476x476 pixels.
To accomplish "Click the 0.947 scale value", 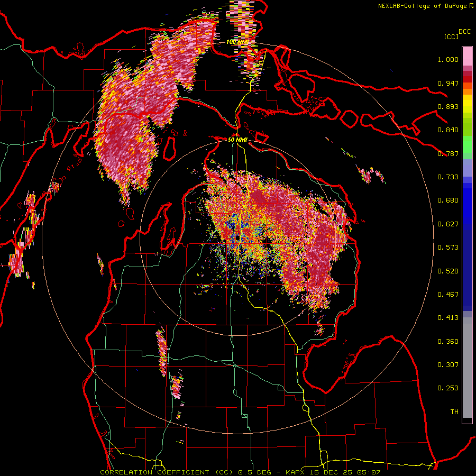I will [x=448, y=83].
